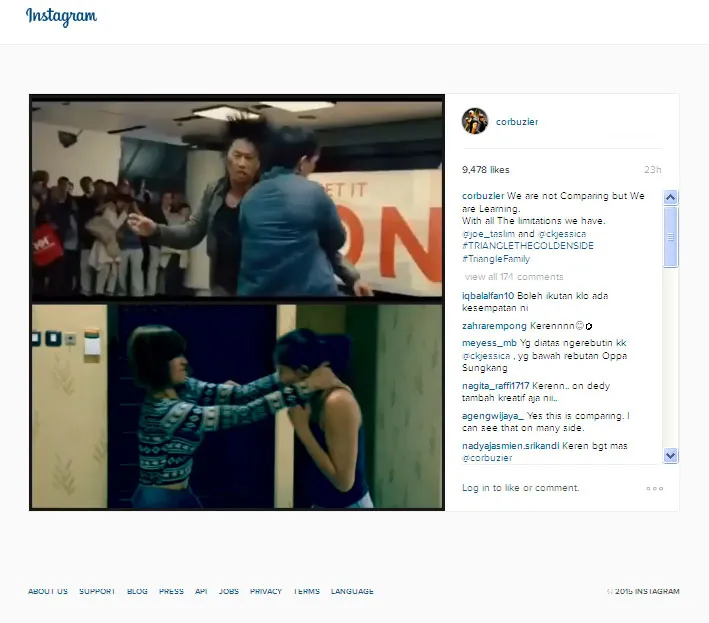
Task: Click the 23h timestamp
Action: coord(652,170)
